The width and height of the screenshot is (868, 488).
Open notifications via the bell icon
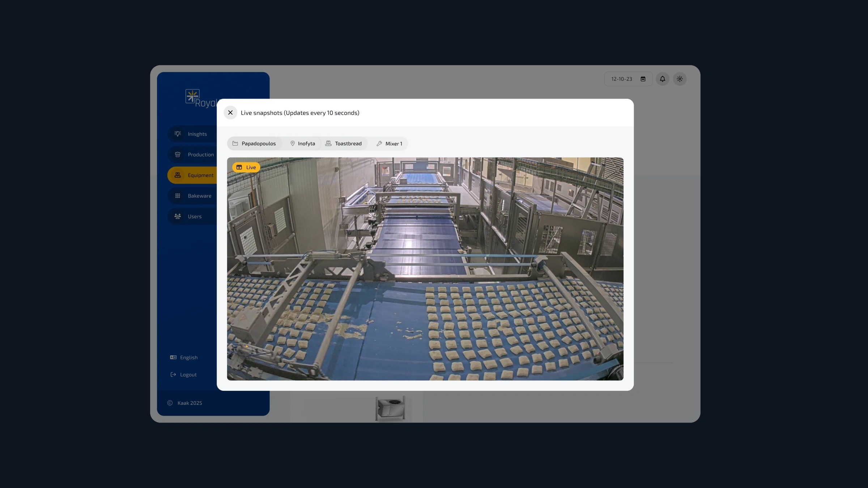663,79
